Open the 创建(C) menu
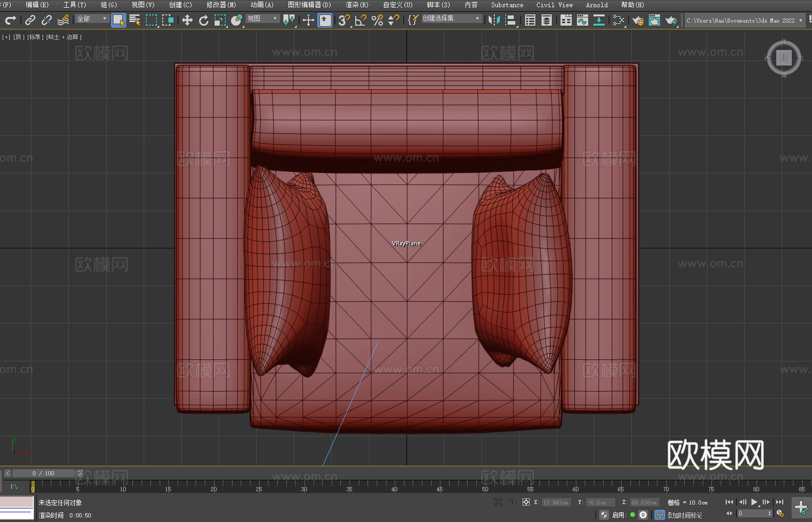Image resolution: width=812 pixels, height=522 pixels. [181, 5]
